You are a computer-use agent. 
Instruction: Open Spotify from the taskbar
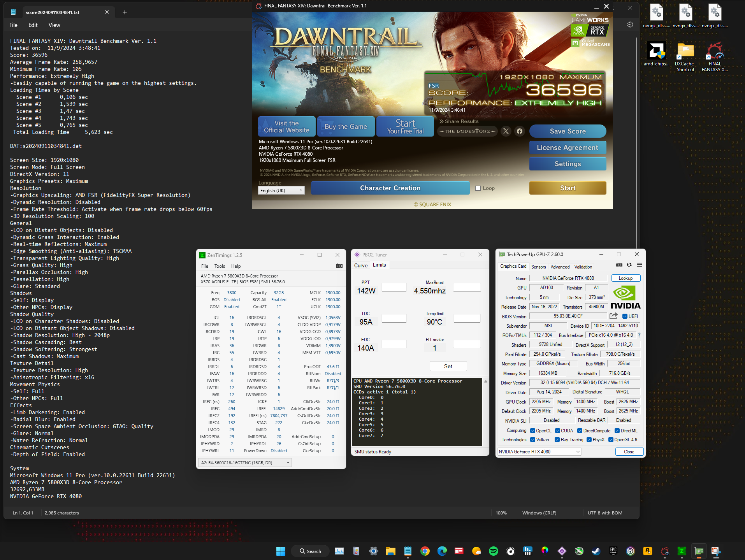coord(493,551)
